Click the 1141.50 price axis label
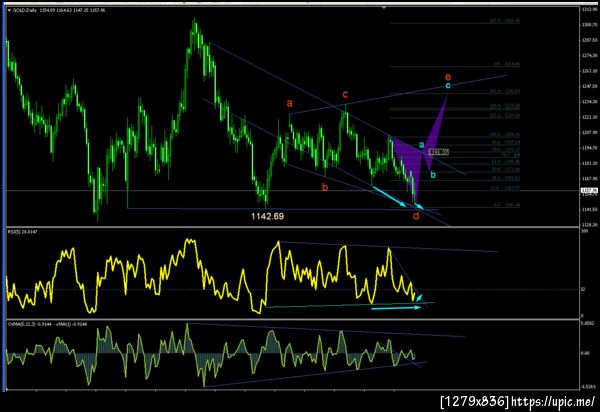Screen dimensions: 600x412 590,210
